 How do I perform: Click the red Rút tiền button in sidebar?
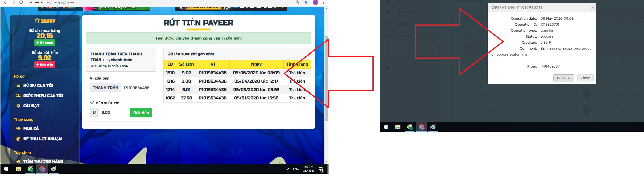coord(45,65)
